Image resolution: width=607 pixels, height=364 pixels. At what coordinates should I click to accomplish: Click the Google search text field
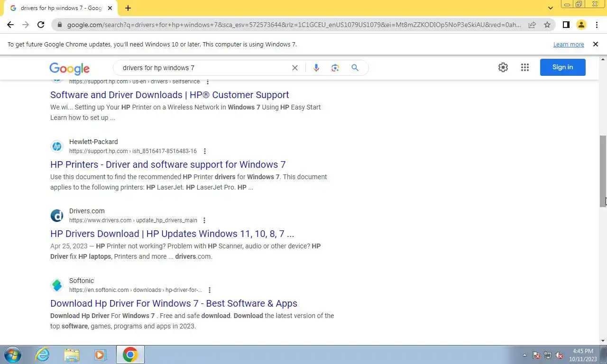coord(204,68)
